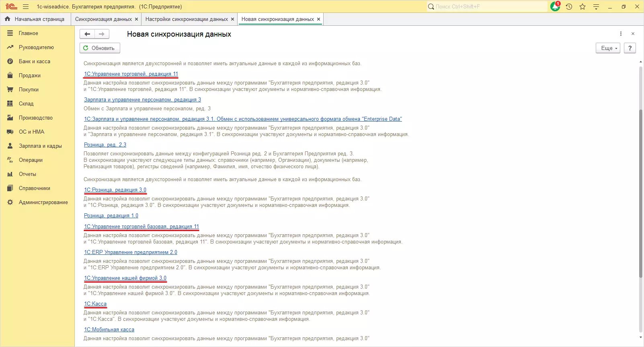Viewport: 644px width, 347px height.
Task: Close the Настройки синхронизации данных tab
Action: pyautogui.click(x=232, y=19)
